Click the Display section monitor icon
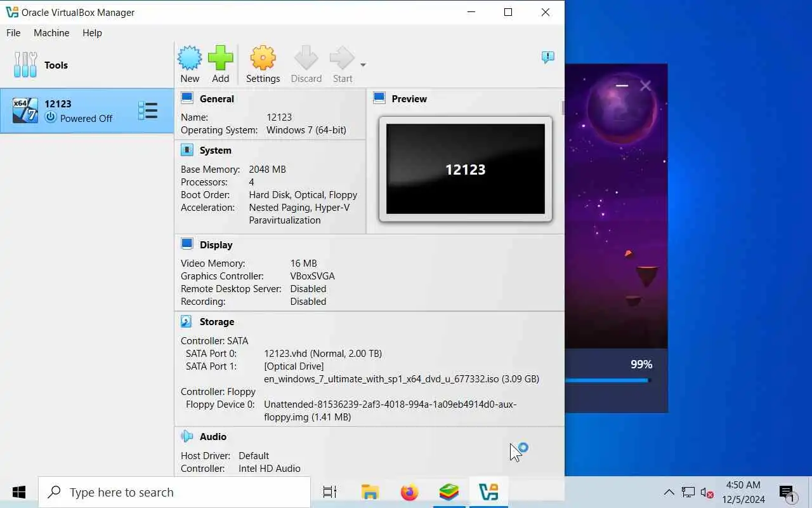Screen dimensions: 812x508 point(187,244)
